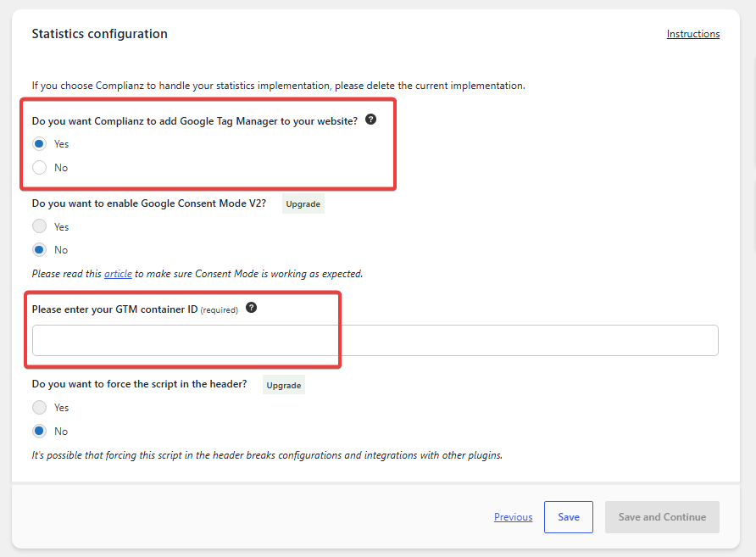This screenshot has width=756, height=557.
Task: Select Yes for Google Consent Mode V2
Action: [x=40, y=226]
